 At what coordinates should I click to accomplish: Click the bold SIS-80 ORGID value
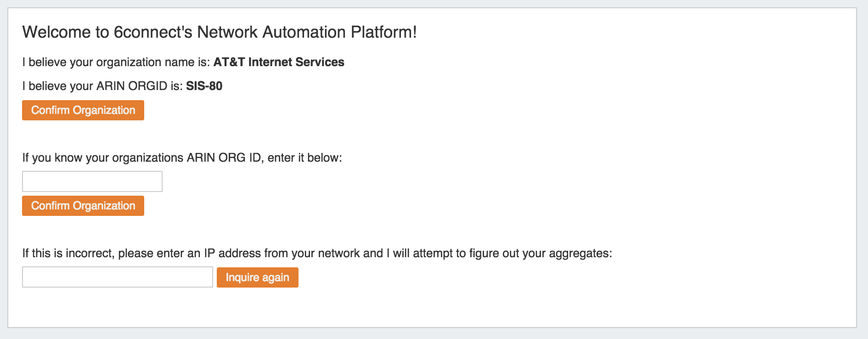204,86
